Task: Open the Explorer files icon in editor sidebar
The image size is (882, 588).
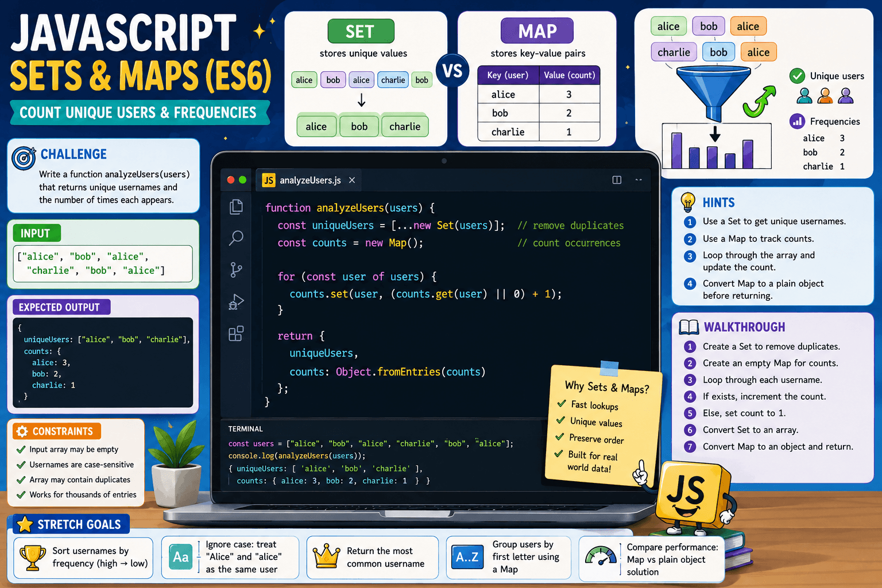Action: pyautogui.click(x=236, y=206)
